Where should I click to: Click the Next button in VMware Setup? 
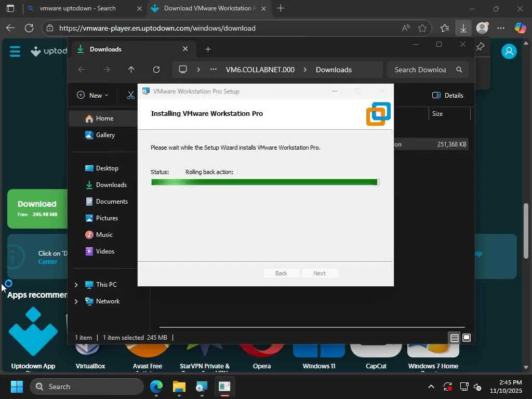coord(320,273)
